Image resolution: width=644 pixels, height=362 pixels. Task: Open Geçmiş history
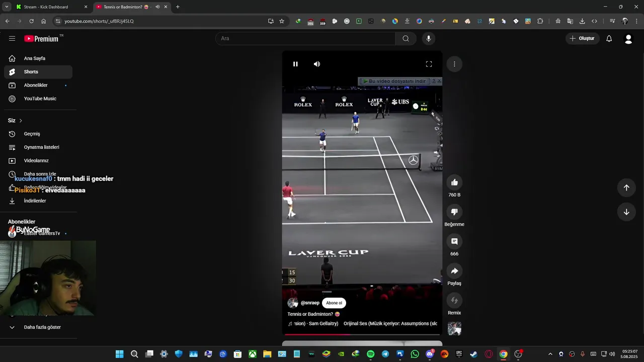(38, 134)
